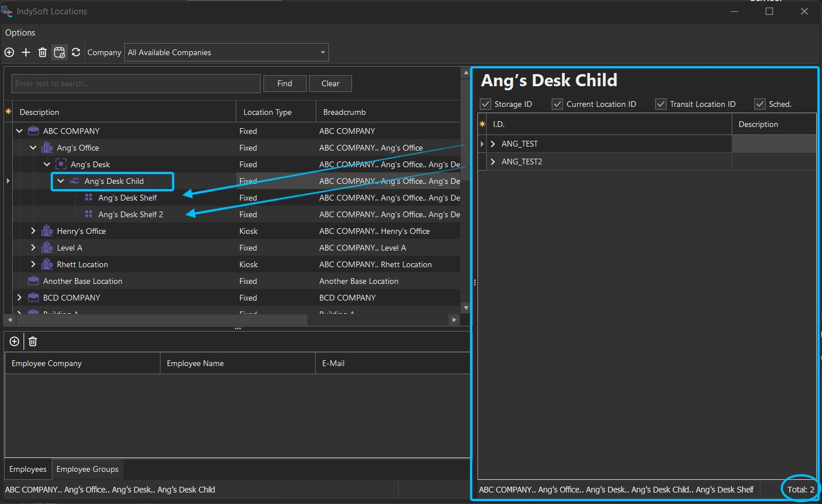Open the Options menu

[20, 33]
